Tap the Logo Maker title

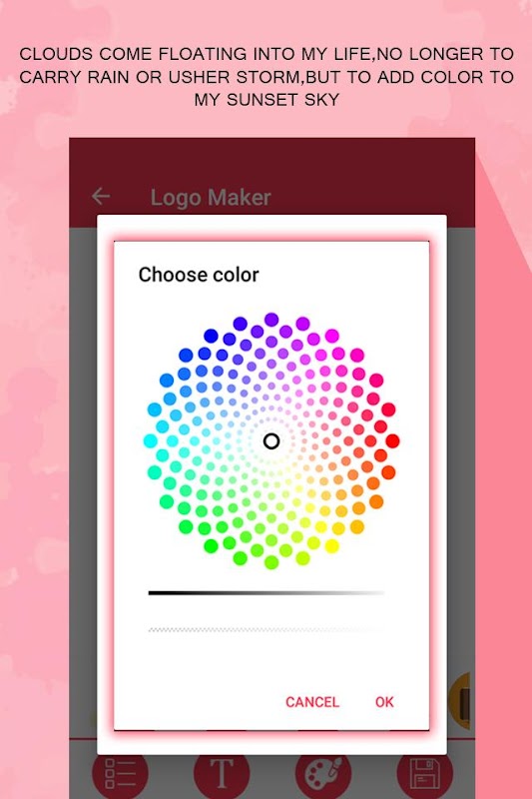[211, 197]
